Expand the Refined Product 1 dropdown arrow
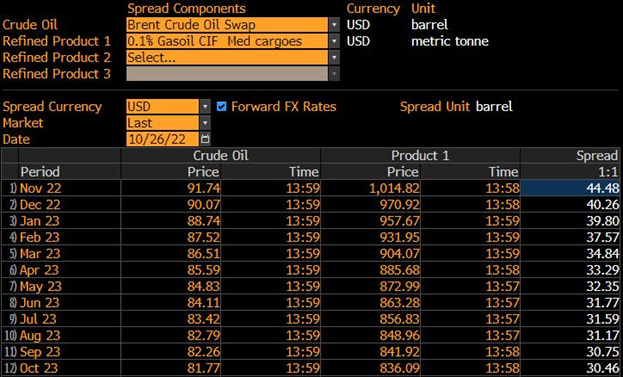 (x=335, y=41)
